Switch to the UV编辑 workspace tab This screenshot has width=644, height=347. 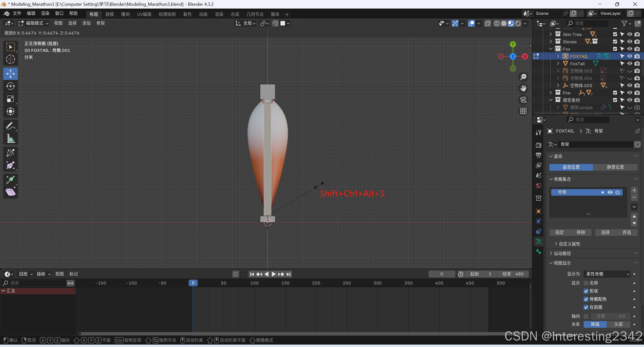point(144,14)
